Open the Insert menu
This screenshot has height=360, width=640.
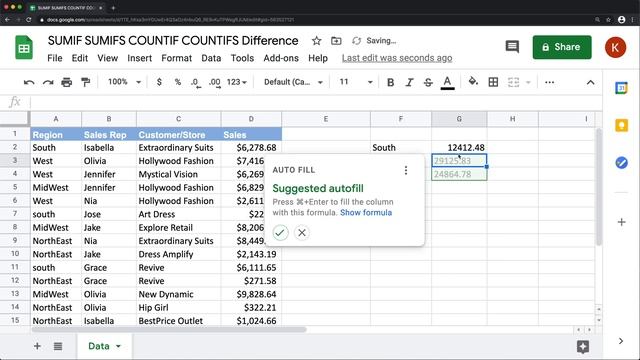coord(140,58)
